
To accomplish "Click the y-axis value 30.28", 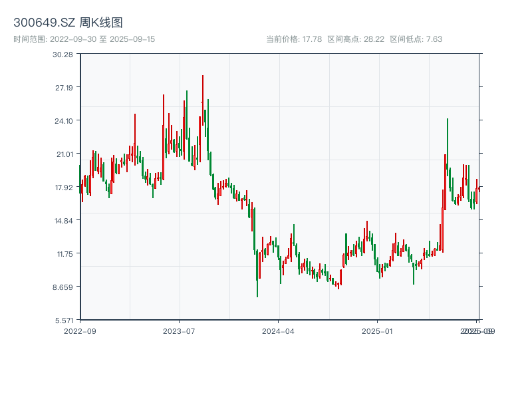I will click(63, 55).
